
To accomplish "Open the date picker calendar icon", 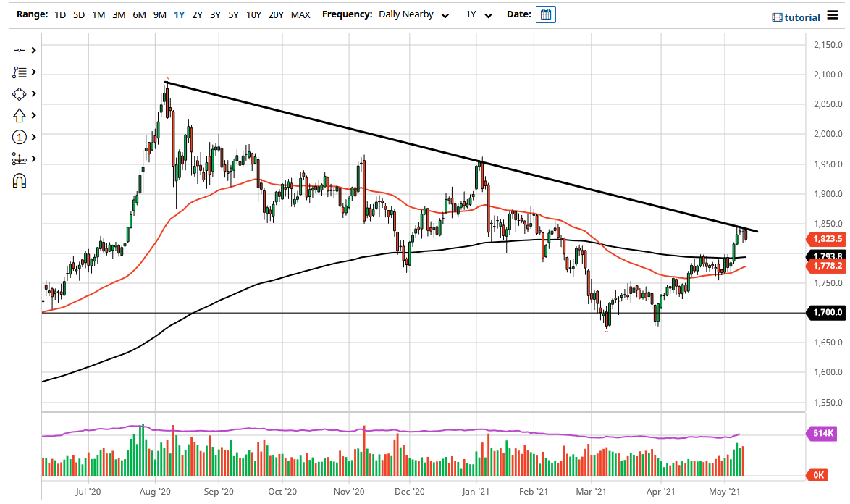I will pyautogui.click(x=546, y=14).
